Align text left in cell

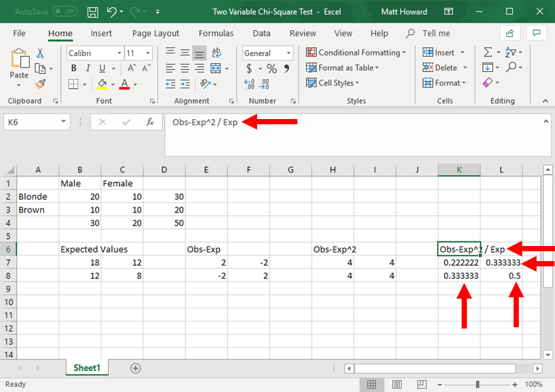[x=170, y=68]
